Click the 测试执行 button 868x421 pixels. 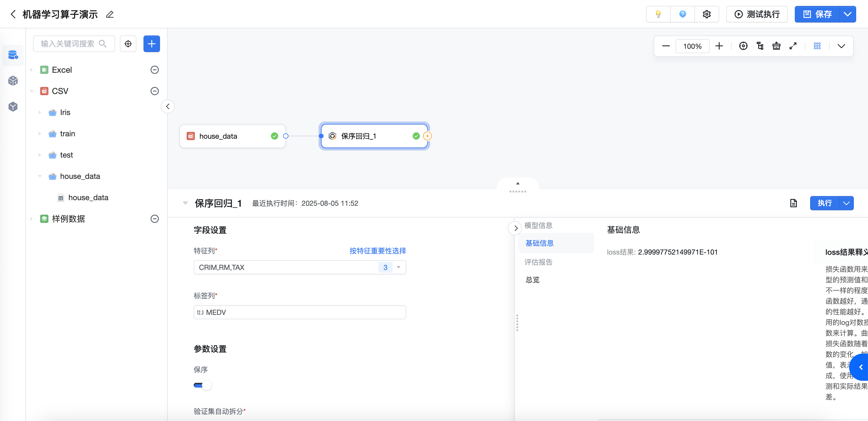(x=757, y=14)
